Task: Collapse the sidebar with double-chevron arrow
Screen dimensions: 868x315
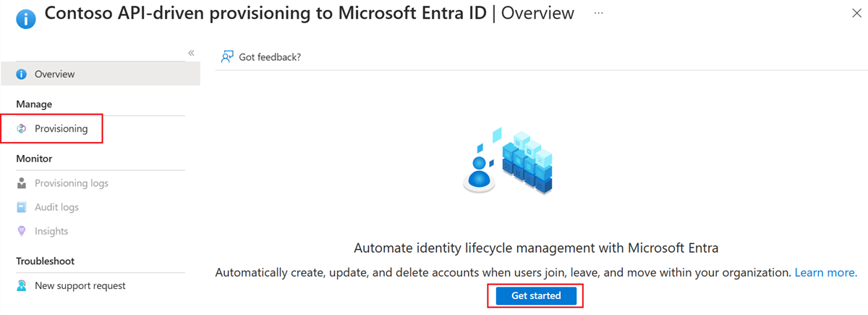Action: click(192, 53)
